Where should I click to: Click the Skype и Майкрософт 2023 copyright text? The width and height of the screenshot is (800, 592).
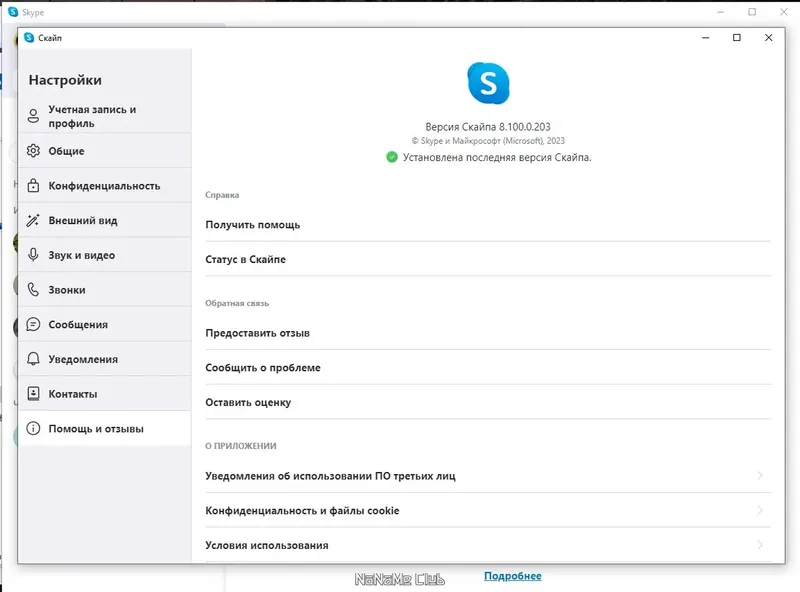[x=488, y=141]
